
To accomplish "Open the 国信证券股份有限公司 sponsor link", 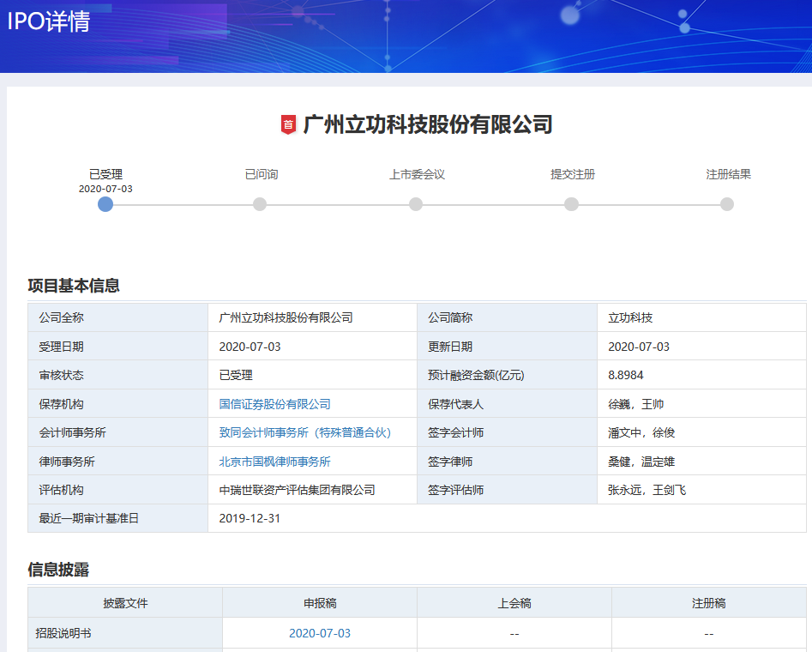I will tap(275, 404).
